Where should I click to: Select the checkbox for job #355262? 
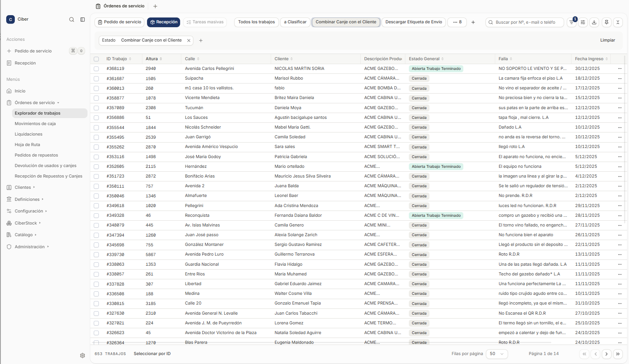click(96, 147)
